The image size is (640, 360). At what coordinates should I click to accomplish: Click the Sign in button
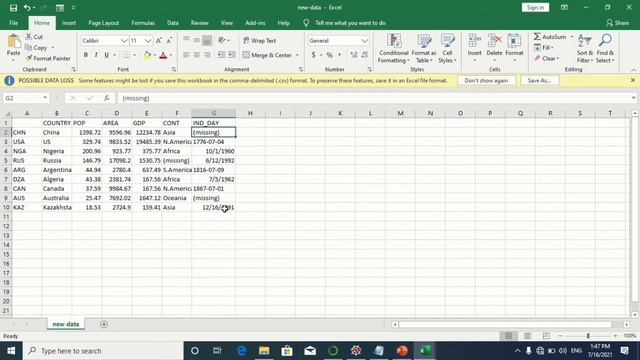[x=535, y=8]
